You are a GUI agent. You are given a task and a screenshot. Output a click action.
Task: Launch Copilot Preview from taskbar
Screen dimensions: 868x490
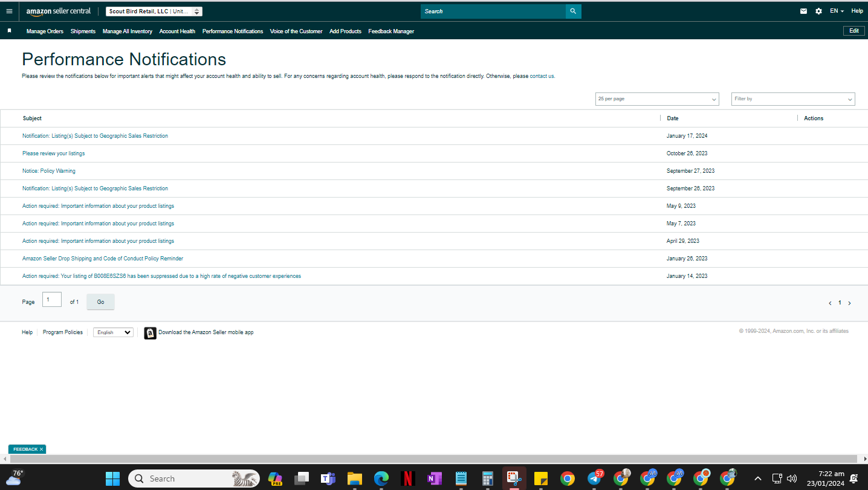(x=276, y=479)
